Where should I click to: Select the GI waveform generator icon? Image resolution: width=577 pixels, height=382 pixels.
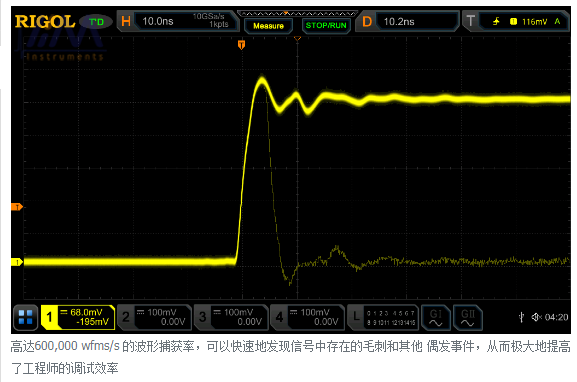[436, 318]
